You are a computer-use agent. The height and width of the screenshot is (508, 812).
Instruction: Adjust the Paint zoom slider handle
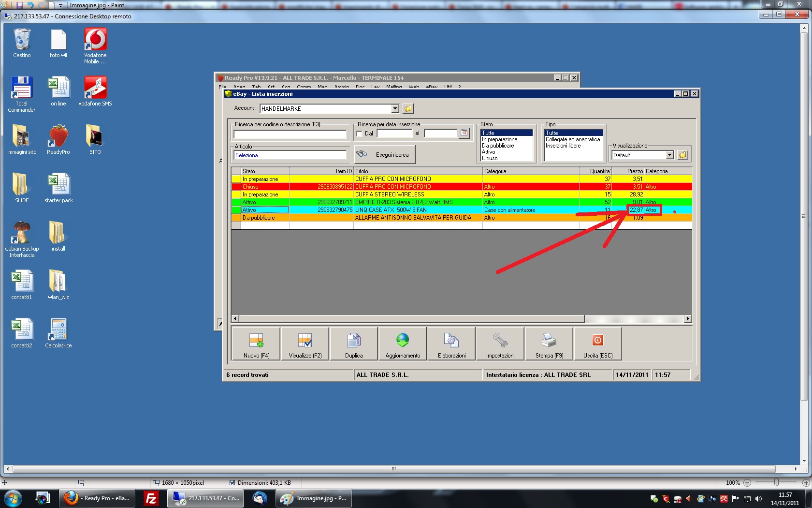[776, 482]
